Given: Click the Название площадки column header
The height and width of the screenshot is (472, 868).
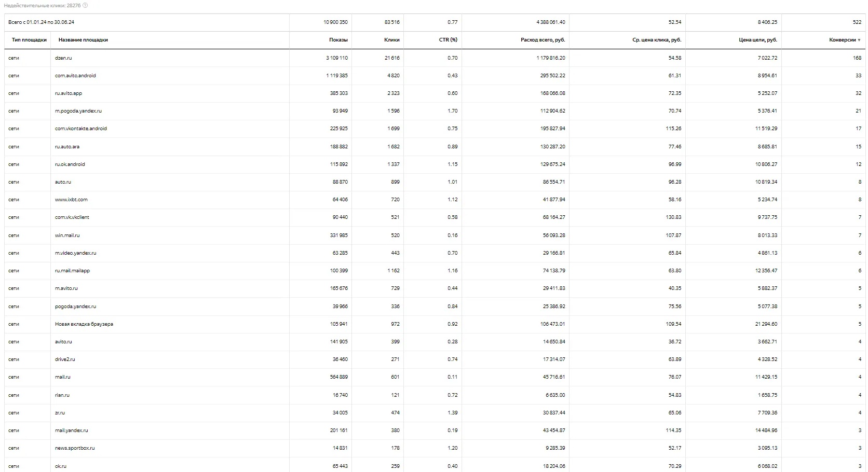Looking at the screenshot, I should pos(83,40).
